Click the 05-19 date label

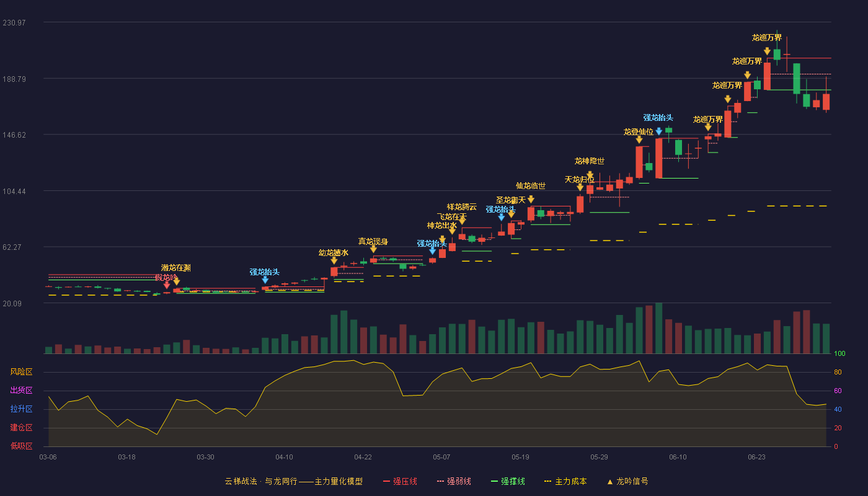pos(520,457)
